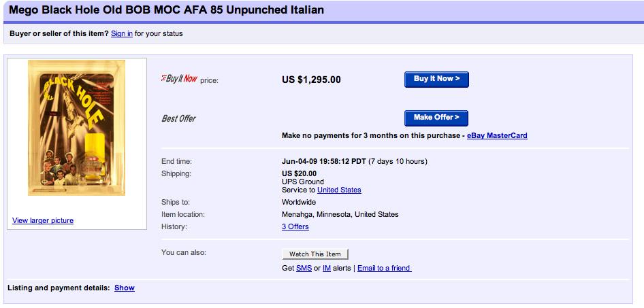This screenshot has height=308, width=644.
Task: Show the listing and payment details
Action: coord(125,288)
